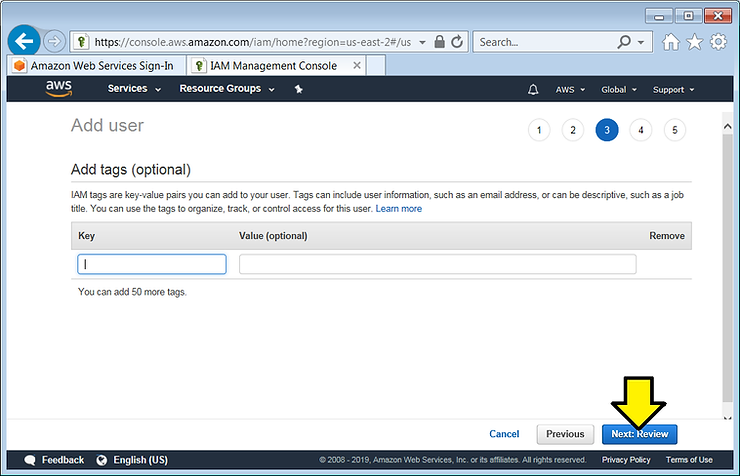Open the favorites star icon
This screenshot has height=476, width=740.
point(694,42)
